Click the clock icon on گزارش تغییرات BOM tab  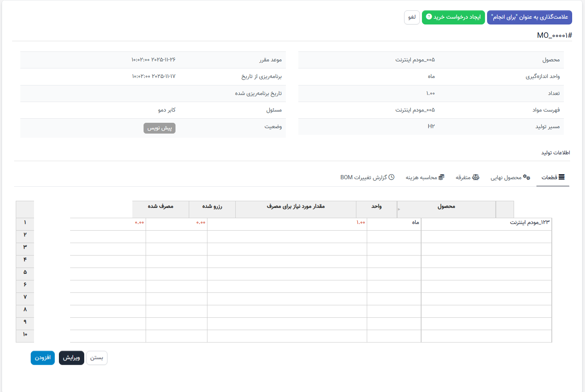pos(391,177)
